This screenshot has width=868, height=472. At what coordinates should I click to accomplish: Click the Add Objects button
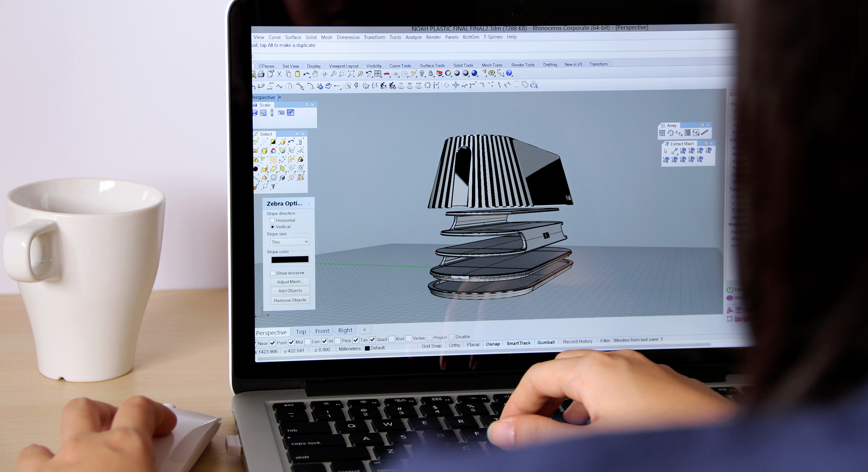290,291
